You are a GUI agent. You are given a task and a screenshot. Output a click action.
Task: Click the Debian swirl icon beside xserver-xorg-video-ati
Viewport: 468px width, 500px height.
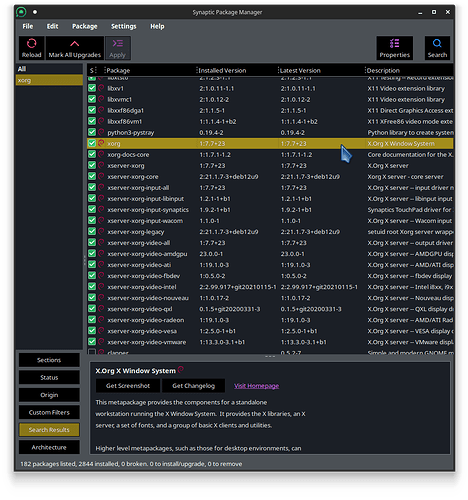coord(101,265)
